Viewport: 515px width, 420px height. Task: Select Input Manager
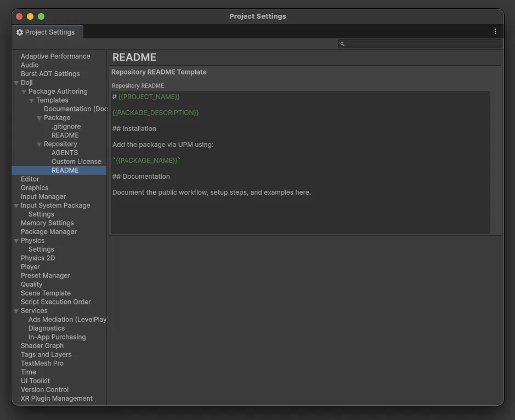[43, 197]
